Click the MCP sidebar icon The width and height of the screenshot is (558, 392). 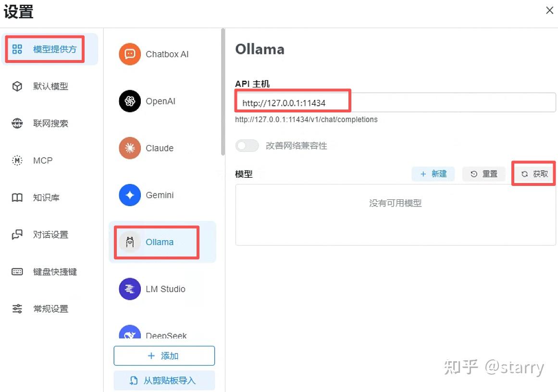point(17,160)
